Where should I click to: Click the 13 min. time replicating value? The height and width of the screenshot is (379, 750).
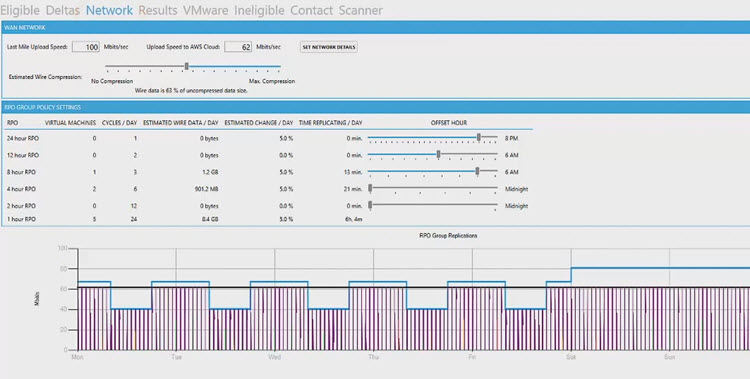353,172
